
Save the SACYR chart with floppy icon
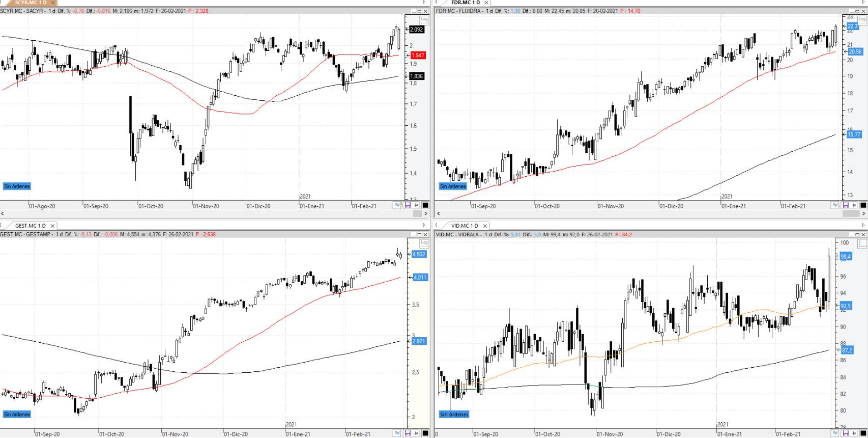tap(408, 205)
